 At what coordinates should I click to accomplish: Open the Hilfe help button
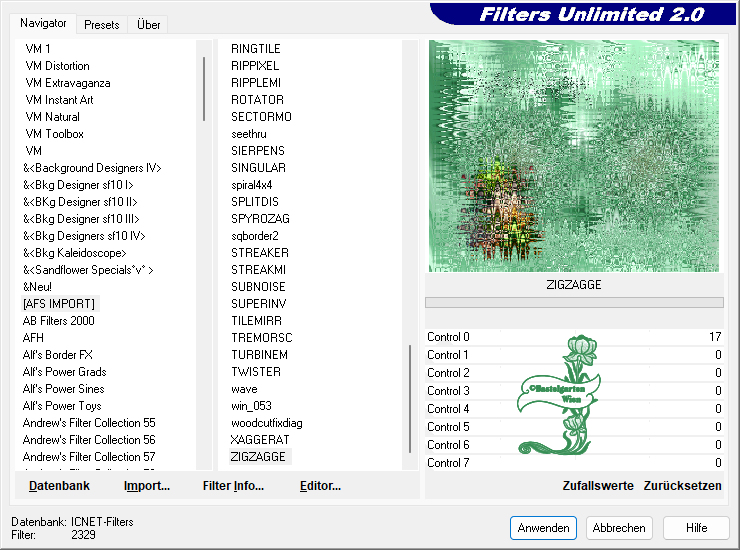[696, 528]
